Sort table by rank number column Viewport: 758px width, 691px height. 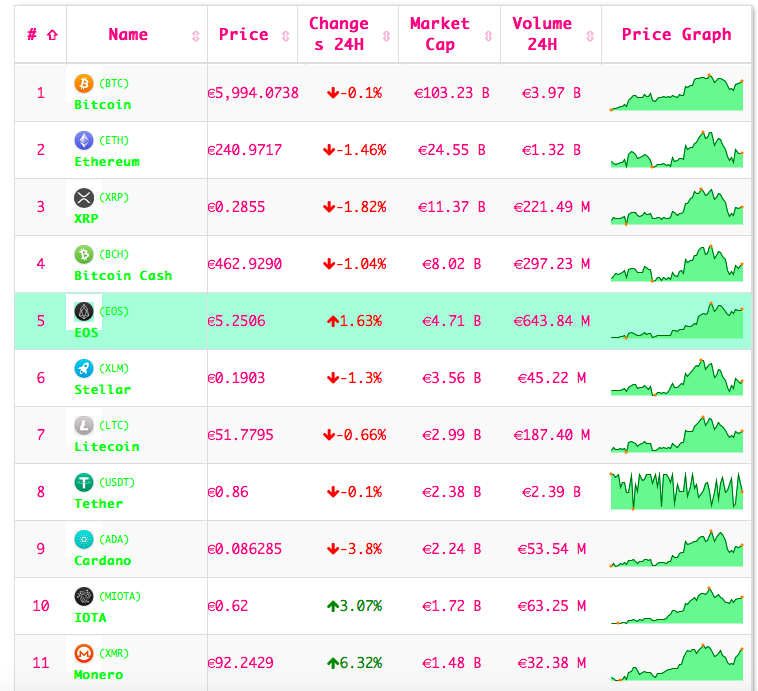click(41, 34)
